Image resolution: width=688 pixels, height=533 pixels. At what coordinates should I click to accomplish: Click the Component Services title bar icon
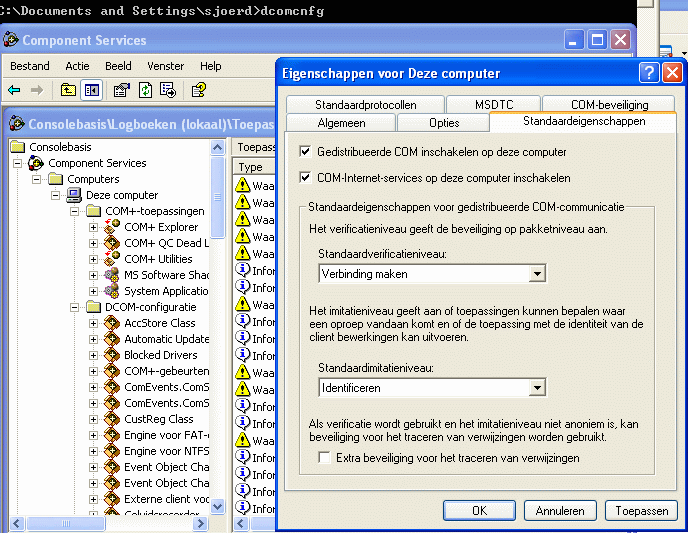11,40
